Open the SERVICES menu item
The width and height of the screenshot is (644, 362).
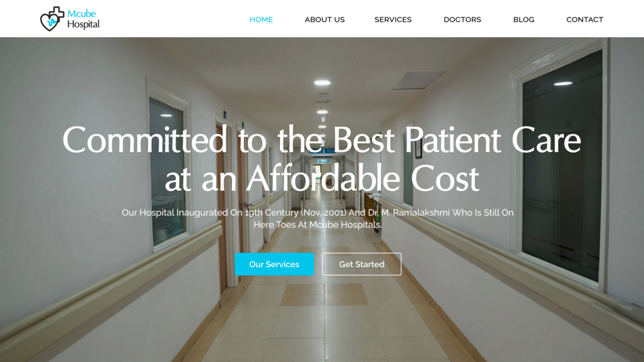(393, 19)
